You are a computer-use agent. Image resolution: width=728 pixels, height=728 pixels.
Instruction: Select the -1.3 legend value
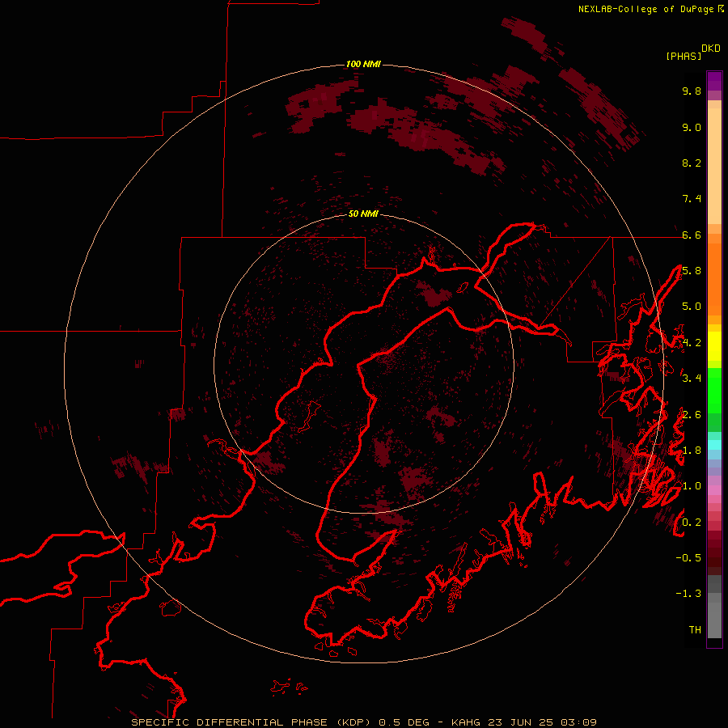coord(688,594)
